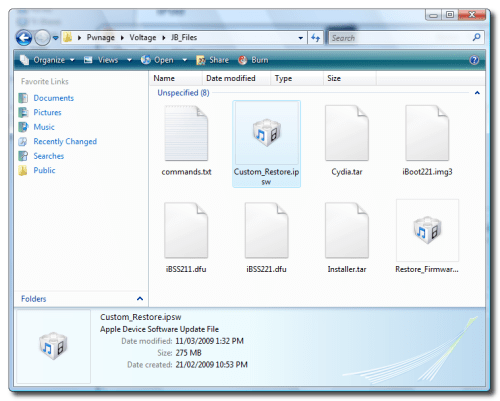Click Open in the toolbar
500x401 pixels.
[157, 60]
